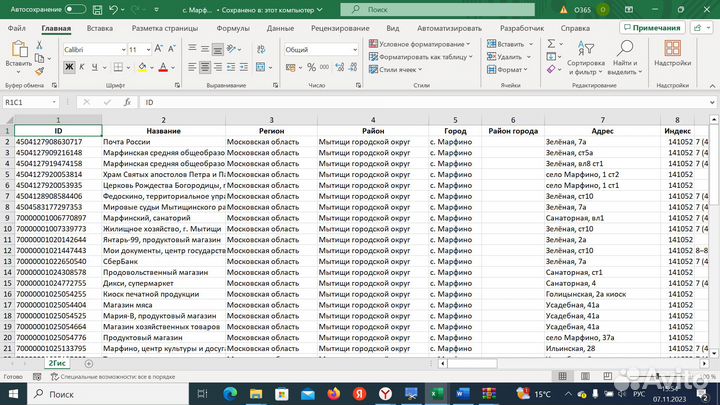Apply red font color
This screenshot has height=405, width=720.
[163, 67]
